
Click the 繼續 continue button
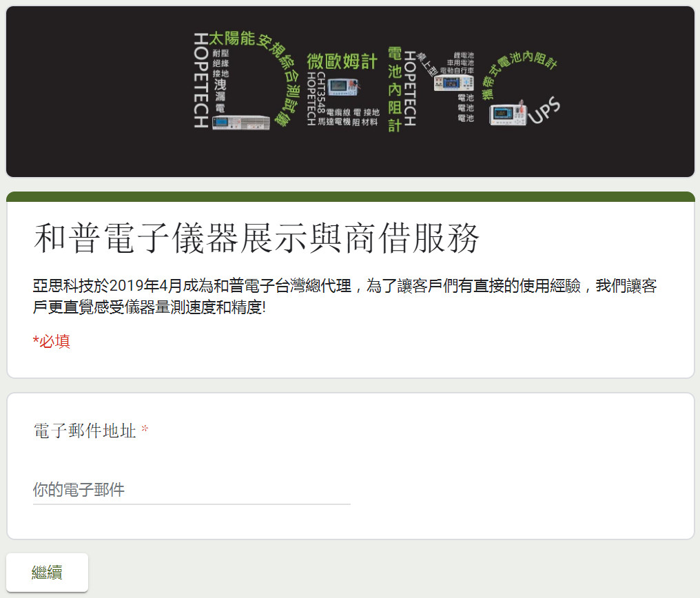47,572
